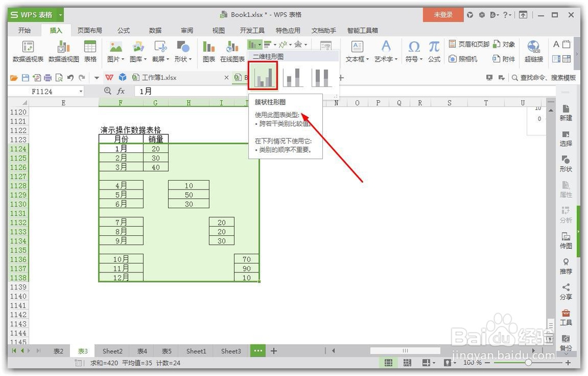Insert an 附件 attachment
Screen dimensions: 588x376
(x=504, y=59)
